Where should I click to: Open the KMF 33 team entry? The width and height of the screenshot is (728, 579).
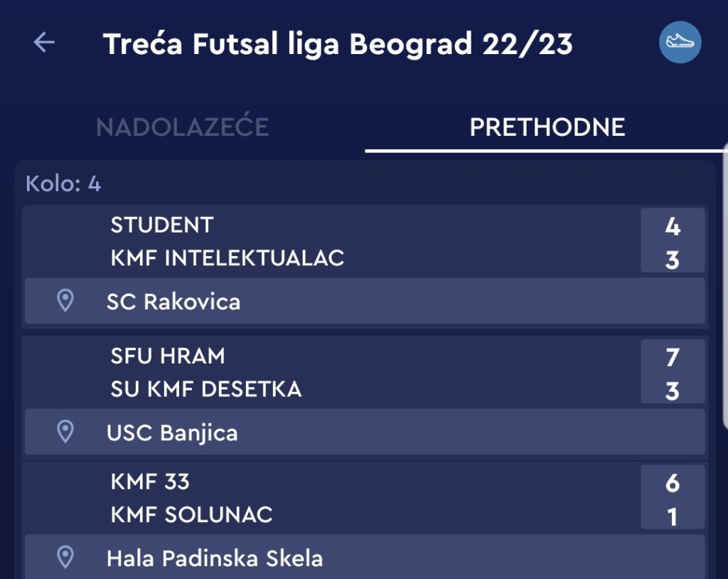[x=150, y=482]
